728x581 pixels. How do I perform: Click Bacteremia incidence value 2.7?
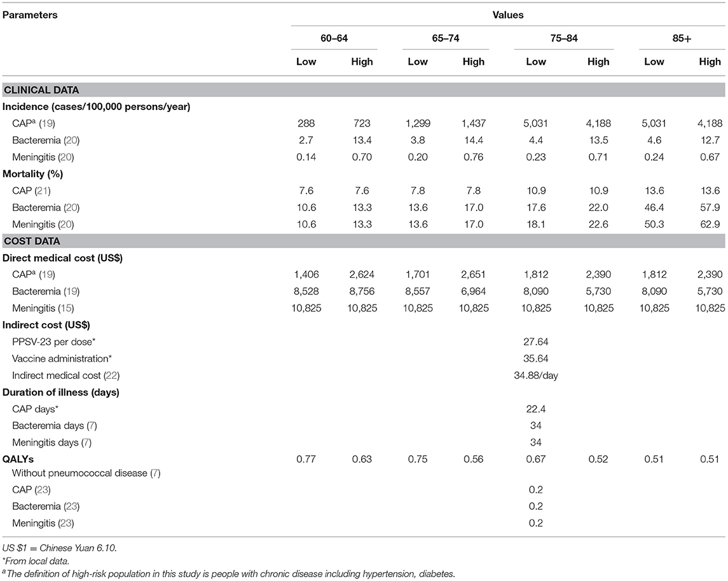(x=306, y=140)
